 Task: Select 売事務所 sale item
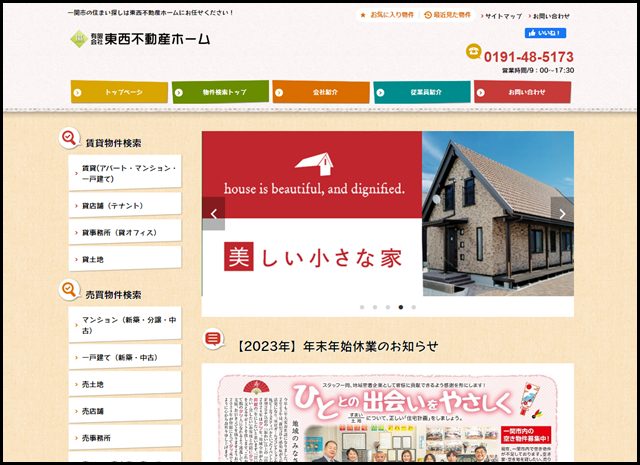pos(125,438)
